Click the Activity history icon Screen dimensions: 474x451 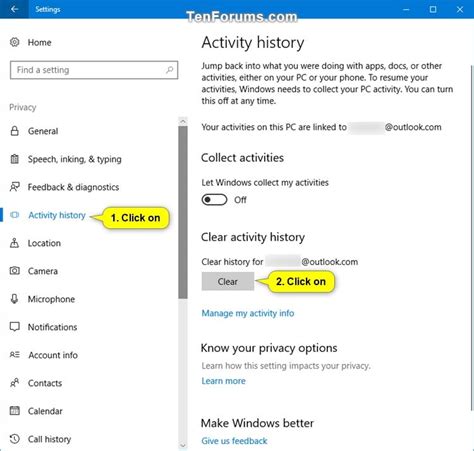coord(15,215)
